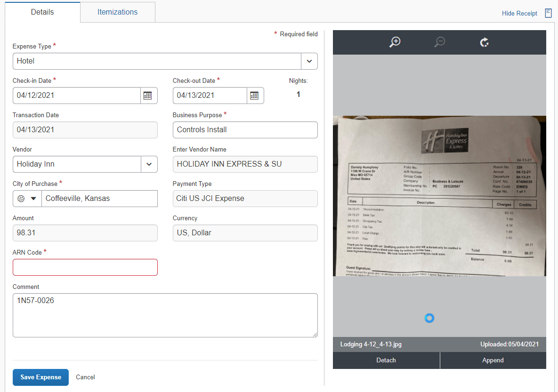Open the Vendor Holiday Inn dropdown

coord(149,164)
